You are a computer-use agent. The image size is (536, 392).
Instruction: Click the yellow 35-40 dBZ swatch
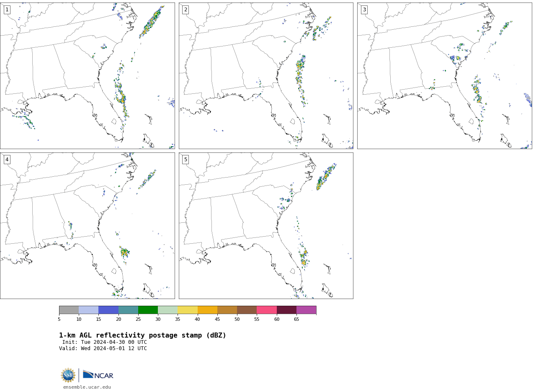pos(188,310)
